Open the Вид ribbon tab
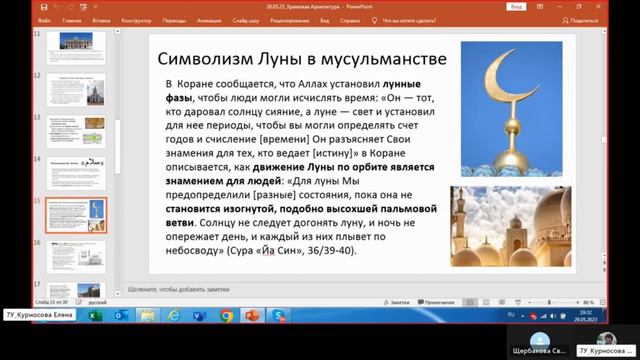This screenshot has height=360, width=640. click(x=324, y=20)
